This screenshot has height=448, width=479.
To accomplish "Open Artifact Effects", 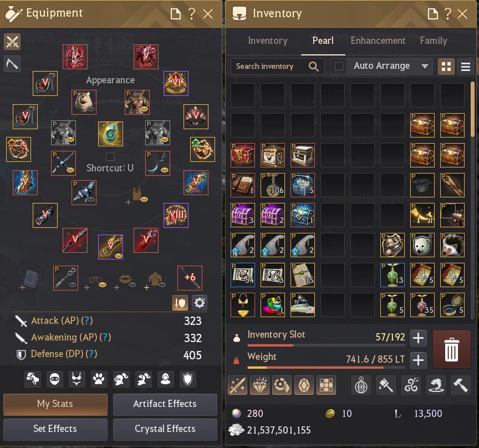I will point(165,404).
